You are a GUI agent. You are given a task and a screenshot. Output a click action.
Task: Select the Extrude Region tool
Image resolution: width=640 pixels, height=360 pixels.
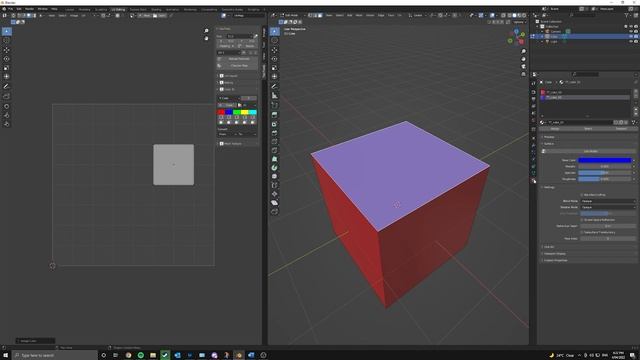point(275,115)
